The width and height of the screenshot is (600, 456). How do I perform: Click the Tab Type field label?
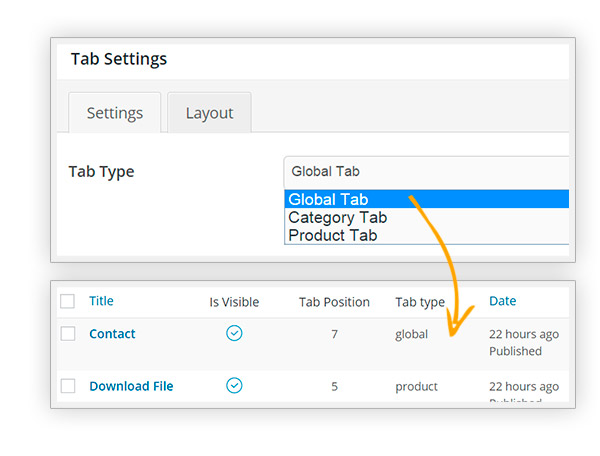101,172
